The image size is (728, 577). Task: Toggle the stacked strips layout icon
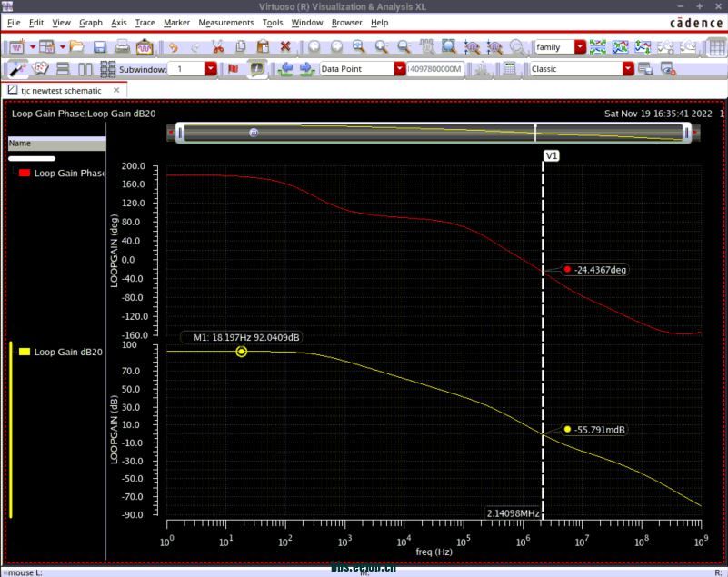[x=65, y=69]
